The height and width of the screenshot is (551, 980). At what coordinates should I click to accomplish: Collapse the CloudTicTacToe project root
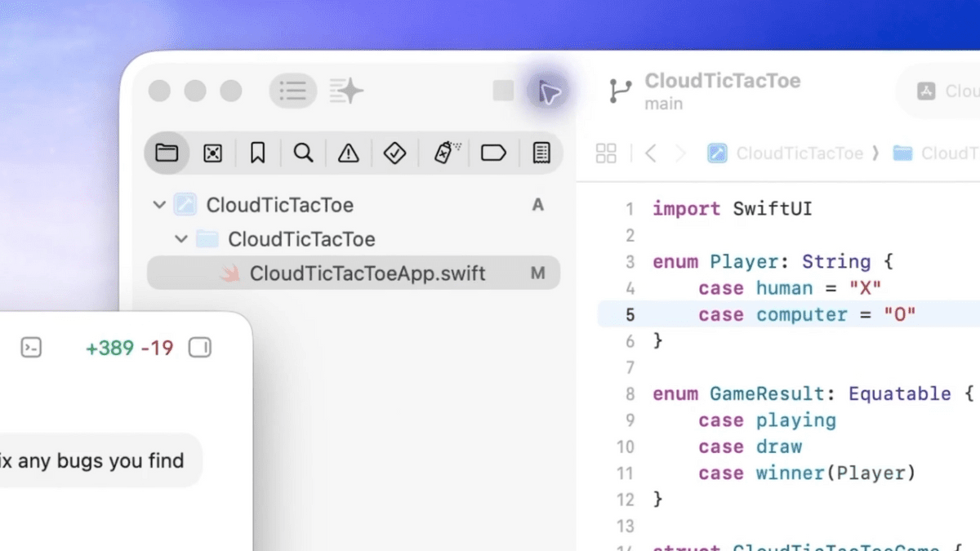pyautogui.click(x=159, y=205)
